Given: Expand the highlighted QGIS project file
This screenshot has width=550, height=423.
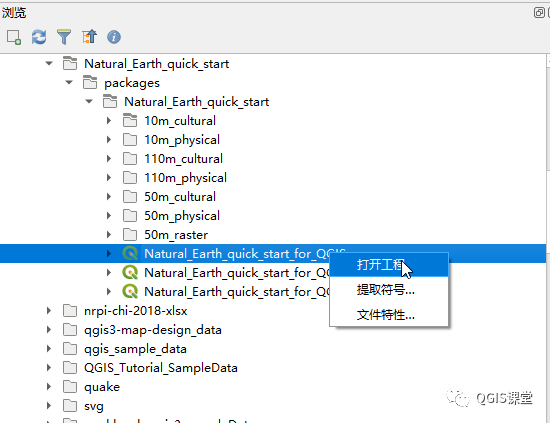Looking at the screenshot, I should click(109, 253).
